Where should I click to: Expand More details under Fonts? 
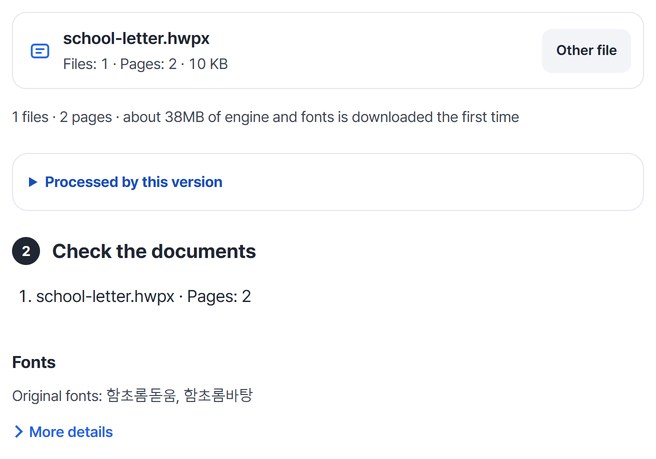pos(64,432)
